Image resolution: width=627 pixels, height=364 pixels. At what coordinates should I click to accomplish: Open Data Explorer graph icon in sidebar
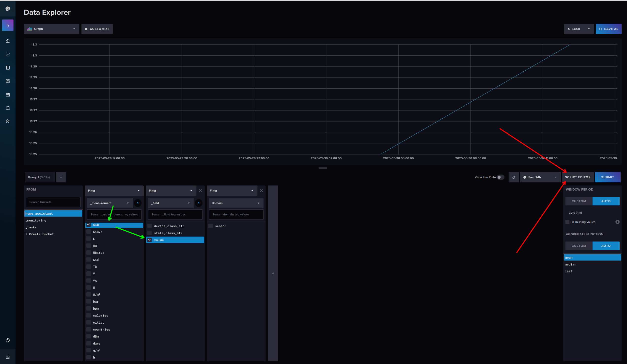[x=8, y=54]
